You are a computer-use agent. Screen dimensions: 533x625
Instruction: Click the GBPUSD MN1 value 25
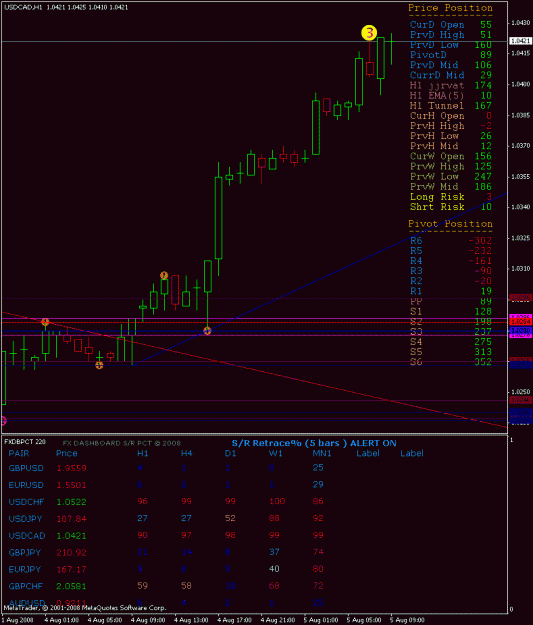tap(318, 468)
